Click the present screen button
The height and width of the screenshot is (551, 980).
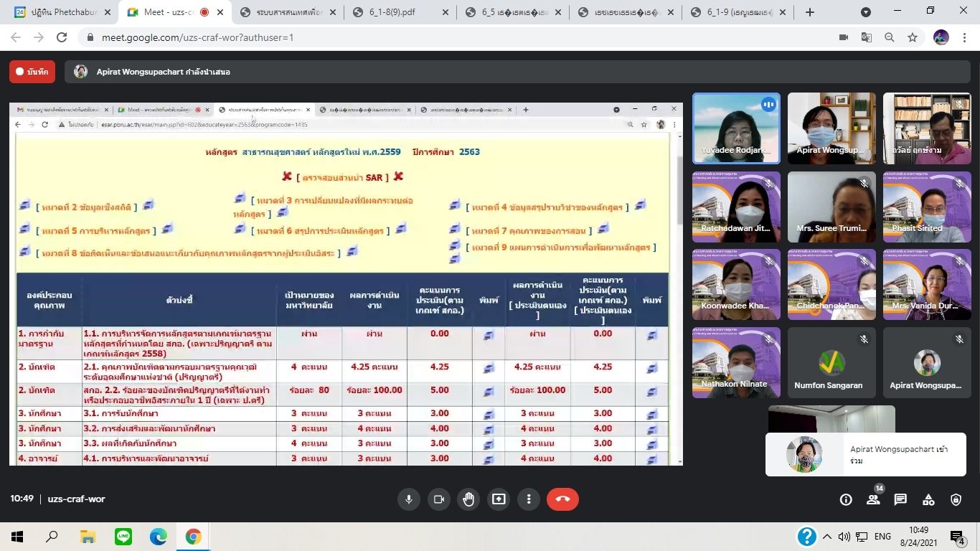(x=499, y=499)
